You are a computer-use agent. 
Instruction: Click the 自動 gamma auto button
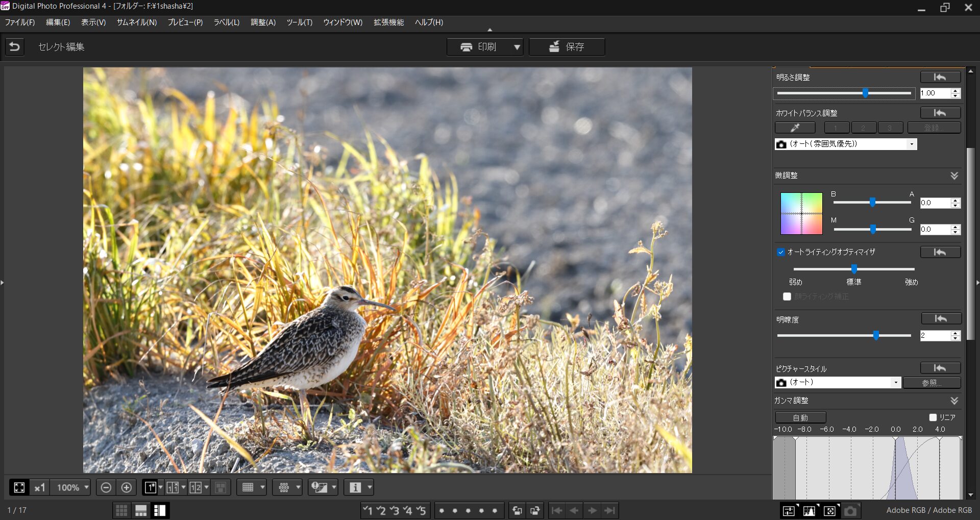point(800,417)
